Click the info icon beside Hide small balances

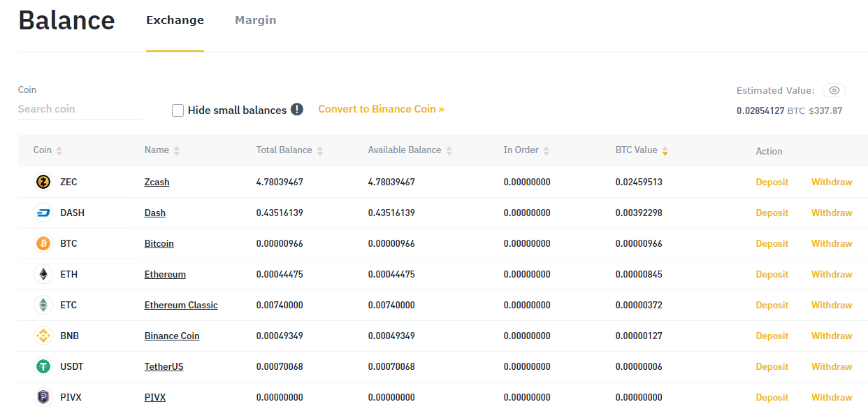tap(297, 110)
